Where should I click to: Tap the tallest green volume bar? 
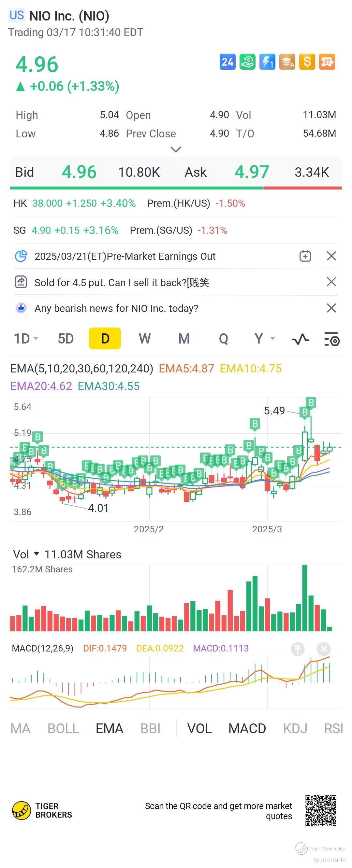tap(305, 598)
